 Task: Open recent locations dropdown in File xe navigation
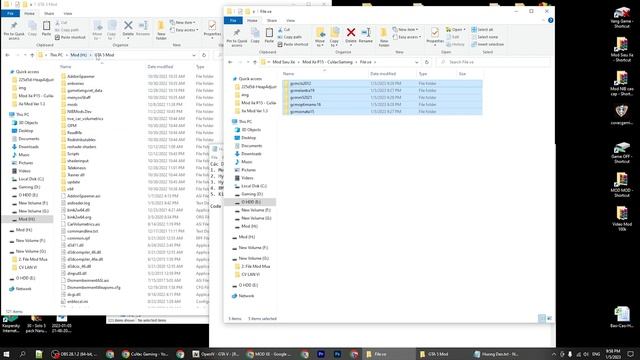point(247,62)
